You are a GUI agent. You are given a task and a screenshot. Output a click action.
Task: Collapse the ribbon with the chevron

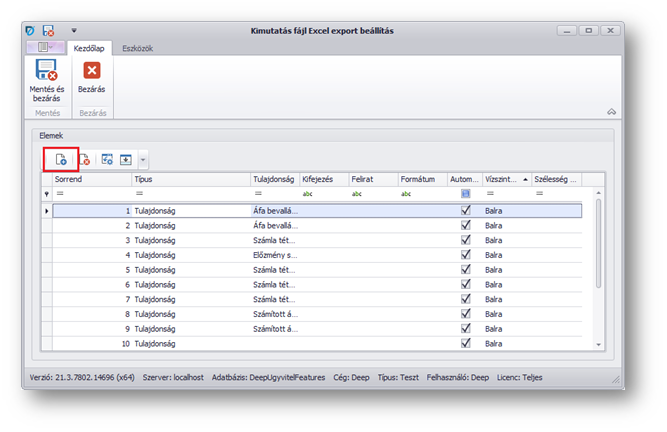[x=611, y=111]
